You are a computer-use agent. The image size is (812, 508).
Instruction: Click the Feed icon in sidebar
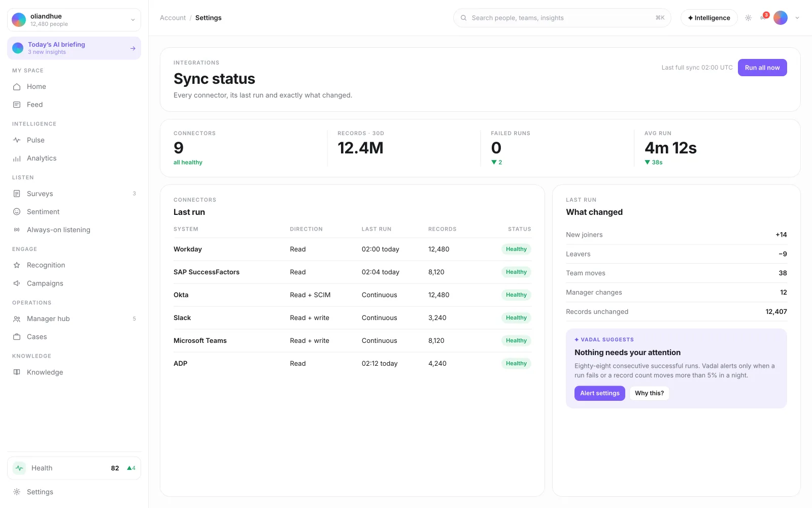click(17, 105)
